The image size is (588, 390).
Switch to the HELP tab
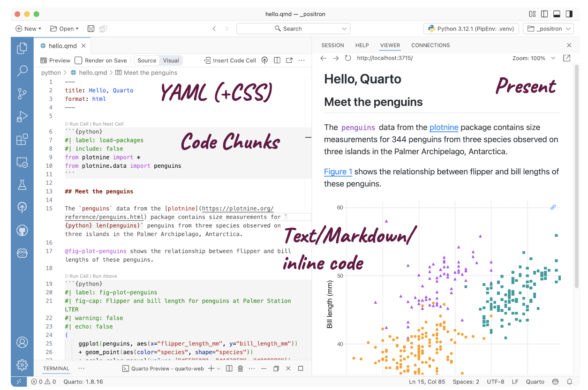tap(362, 45)
